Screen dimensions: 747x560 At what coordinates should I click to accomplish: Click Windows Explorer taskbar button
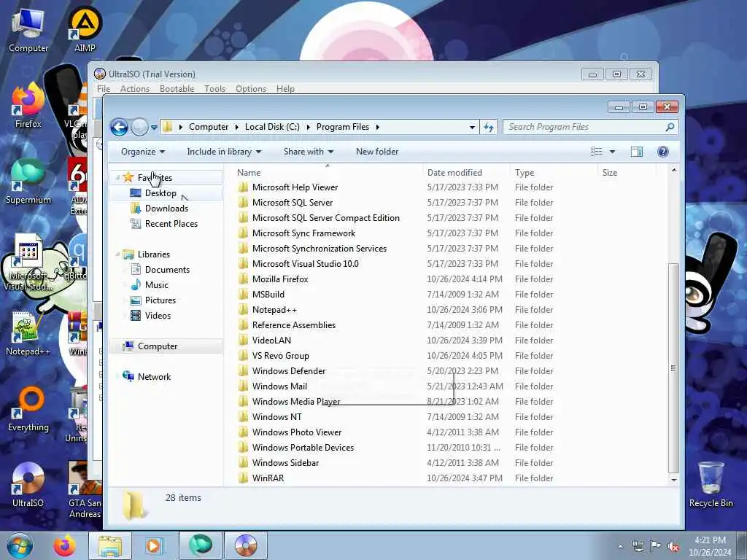(110, 545)
